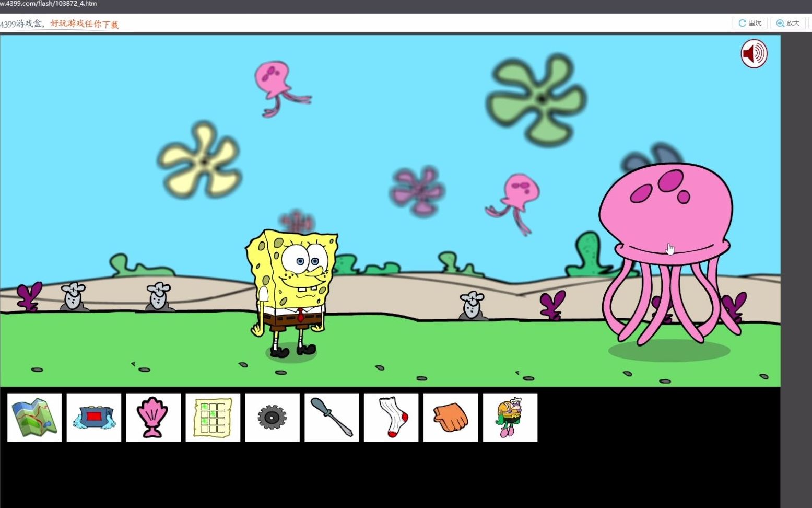The width and height of the screenshot is (812, 508).
Task: Pick the orange glove item
Action: 451,418
